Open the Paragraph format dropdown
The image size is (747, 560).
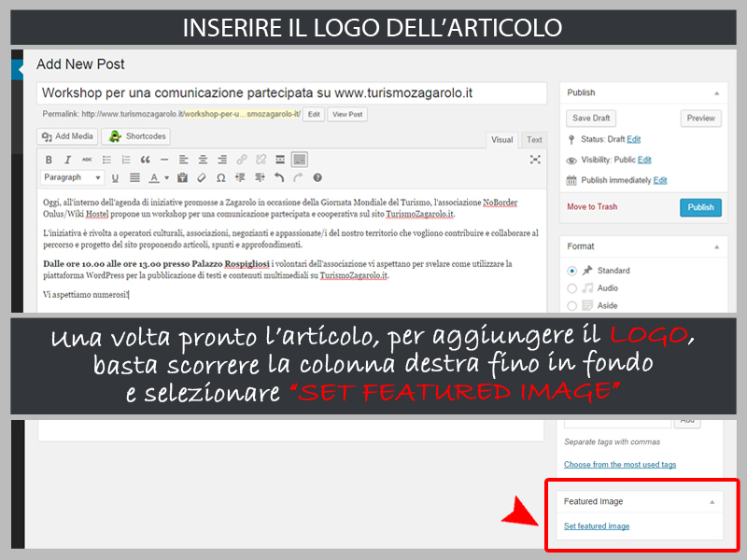pos(72,177)
